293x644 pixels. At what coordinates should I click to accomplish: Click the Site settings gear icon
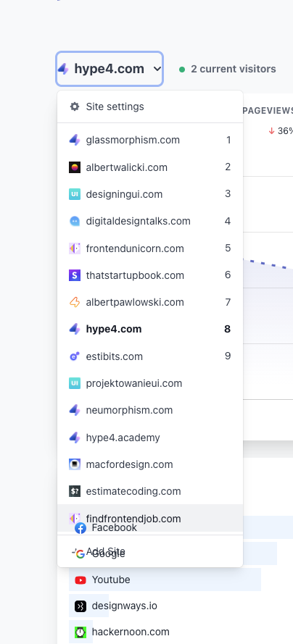[x=75, y=106]
